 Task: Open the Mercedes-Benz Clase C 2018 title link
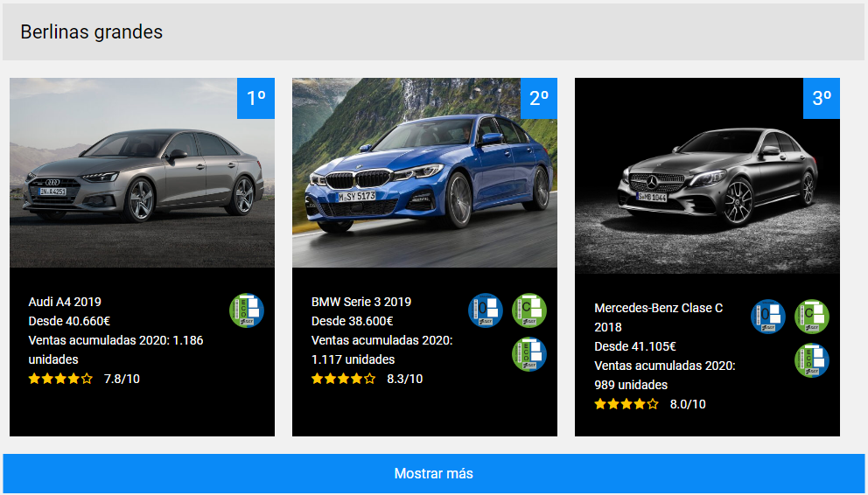658,317
